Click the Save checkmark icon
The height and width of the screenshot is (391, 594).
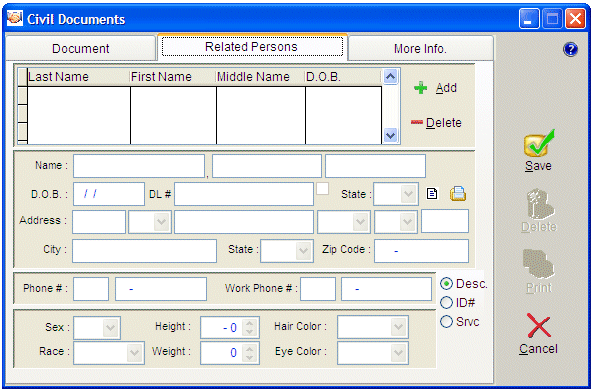click(539, 143)
